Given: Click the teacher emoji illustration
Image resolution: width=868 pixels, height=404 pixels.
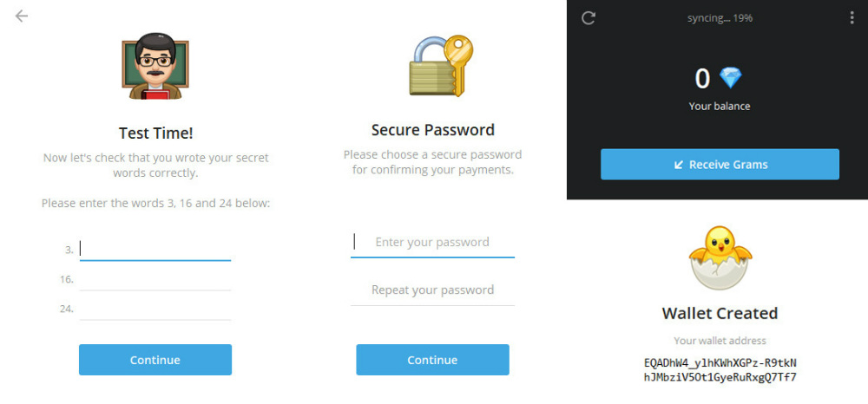Looking at the screenshot, I should 155,66.
